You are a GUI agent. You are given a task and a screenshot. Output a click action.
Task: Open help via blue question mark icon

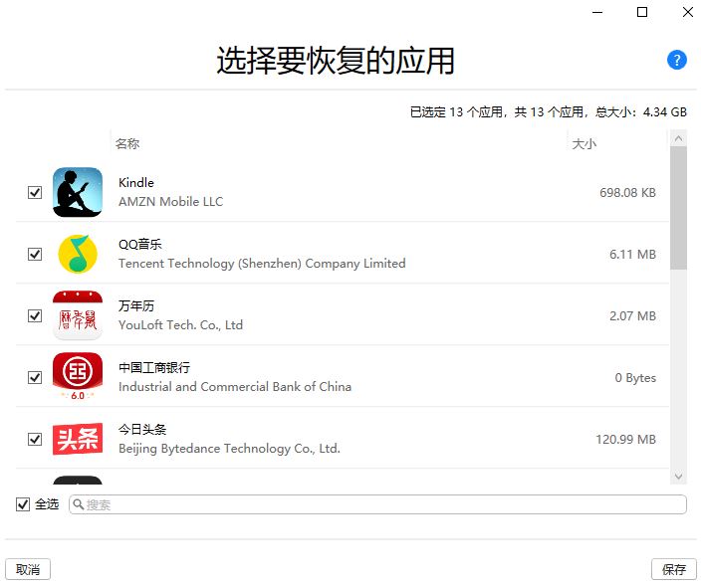[x=676, y=60]
